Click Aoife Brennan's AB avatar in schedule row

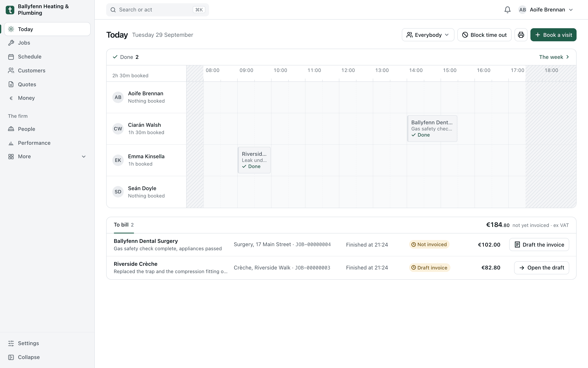(x=118, y=97)
